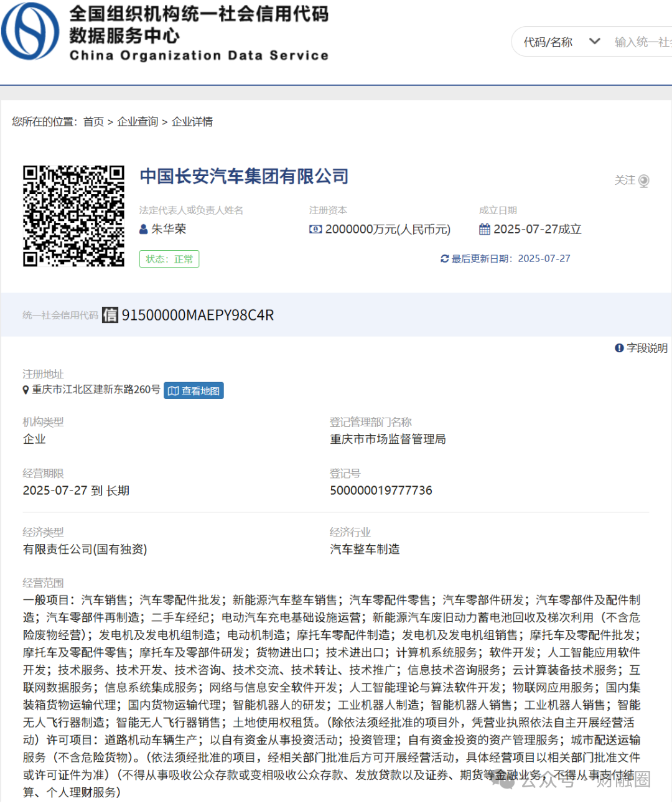
Task: Click the 登记管理部门名称 field label
Action: (x=371, y=422)
